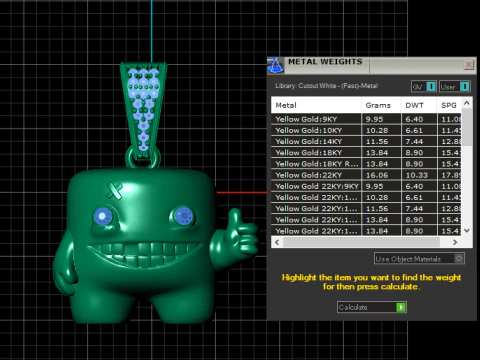This screenshot has width=480, height=360.
Task: Click the character's right blue gem eye
Action: 183,216
